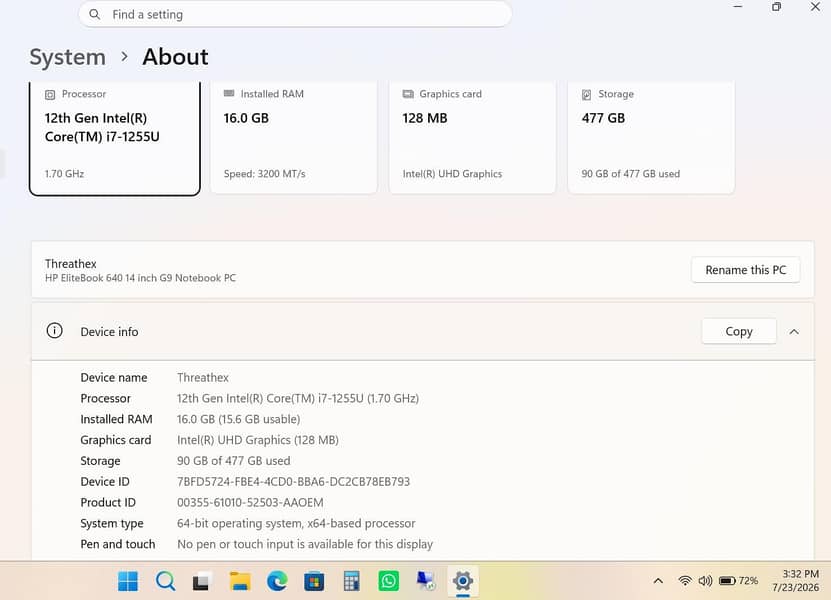Open Wi-Fi network status icon
This screenshot has width=831, height=600.
[685, 581]
